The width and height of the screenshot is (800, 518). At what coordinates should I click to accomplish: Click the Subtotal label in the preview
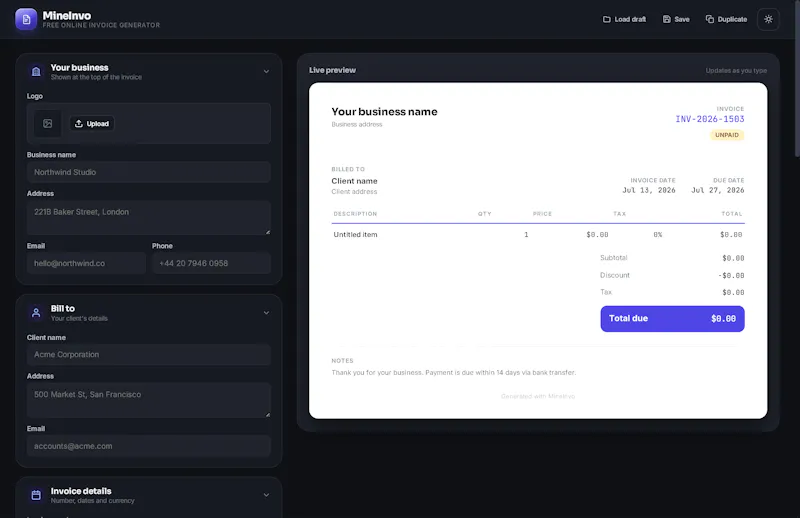tap(613, 258)
